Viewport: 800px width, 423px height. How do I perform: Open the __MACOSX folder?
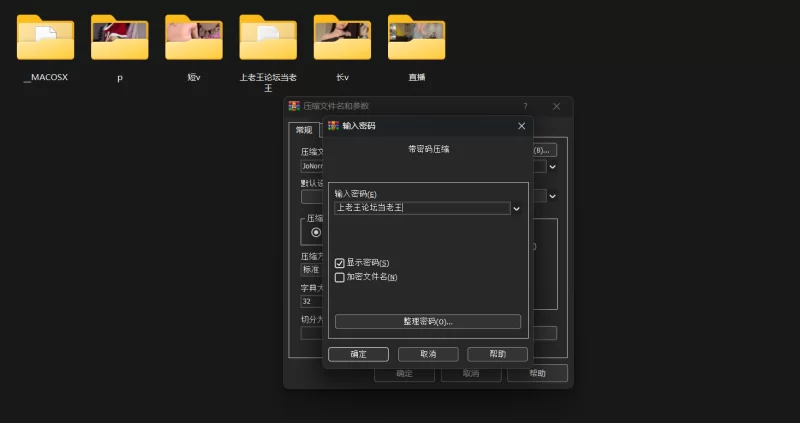click(x=45, y=39)
